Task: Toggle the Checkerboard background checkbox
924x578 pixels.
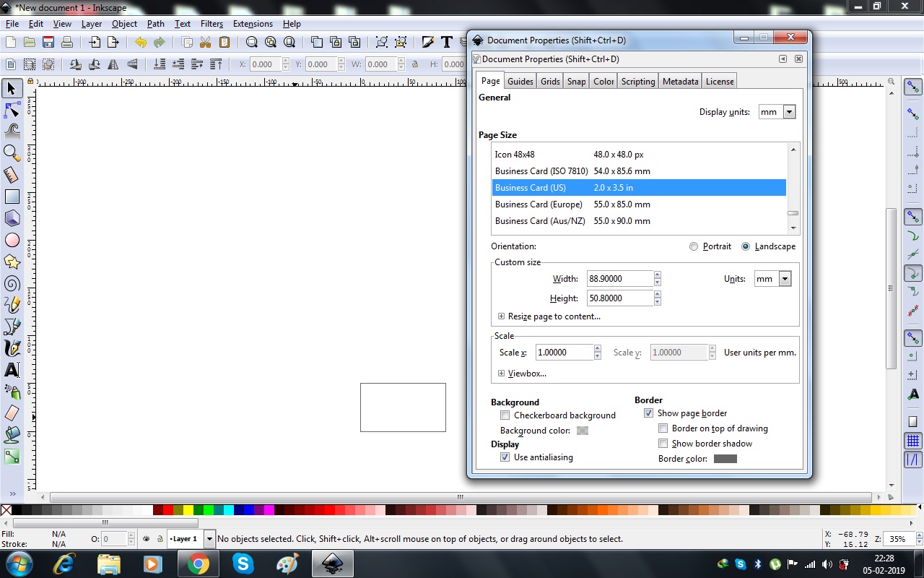Action: tap(505, 415)
